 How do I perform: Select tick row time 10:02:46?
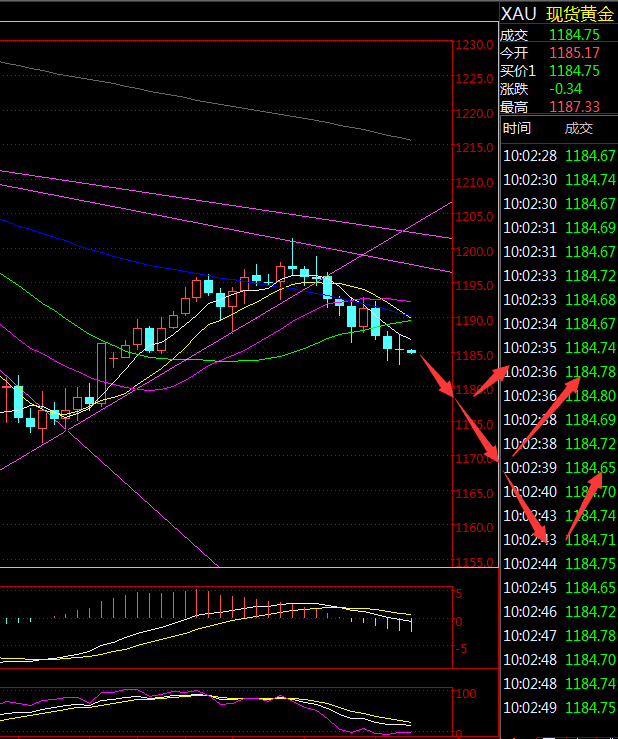(x=530, y=612)
